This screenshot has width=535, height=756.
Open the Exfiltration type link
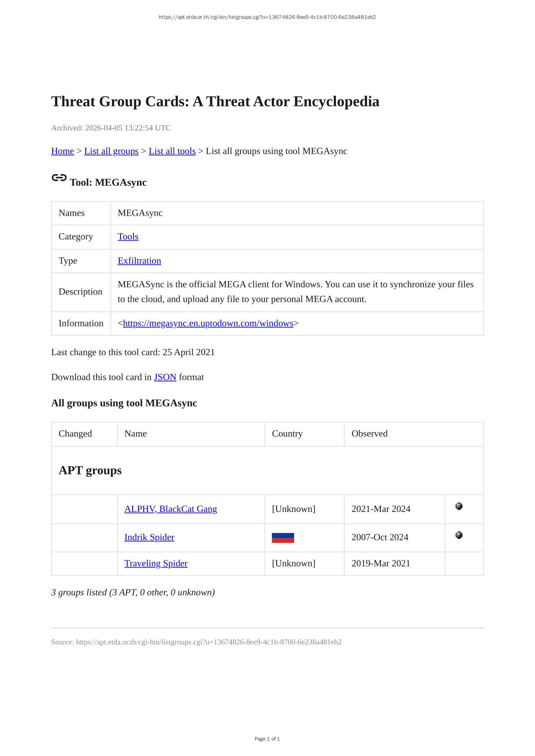pos(139,261)
